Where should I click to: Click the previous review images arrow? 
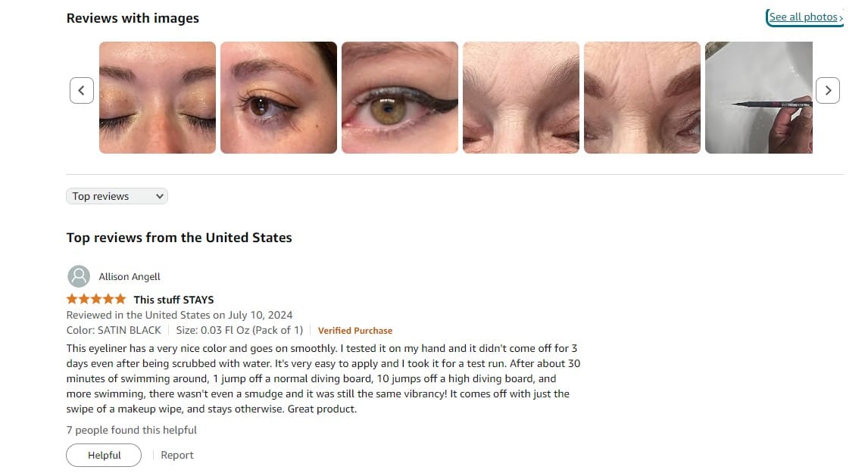tap(81, 90)
